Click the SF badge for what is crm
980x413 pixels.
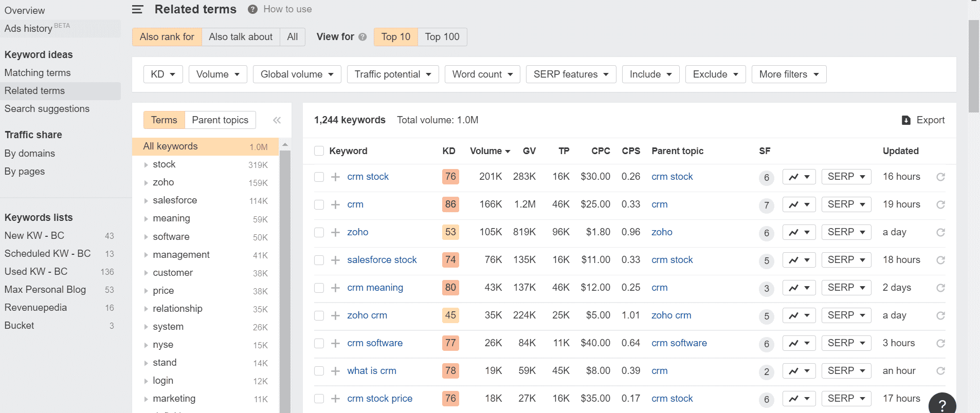point(767,372)
